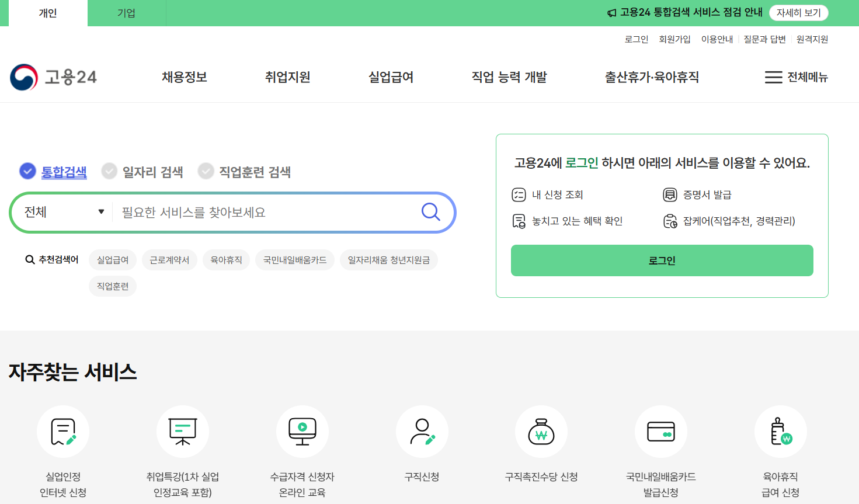Viewport: 859px width, 504px height.
Task: Click the 내 신청 조회 checklist icon
Action: tap(519, 194)
